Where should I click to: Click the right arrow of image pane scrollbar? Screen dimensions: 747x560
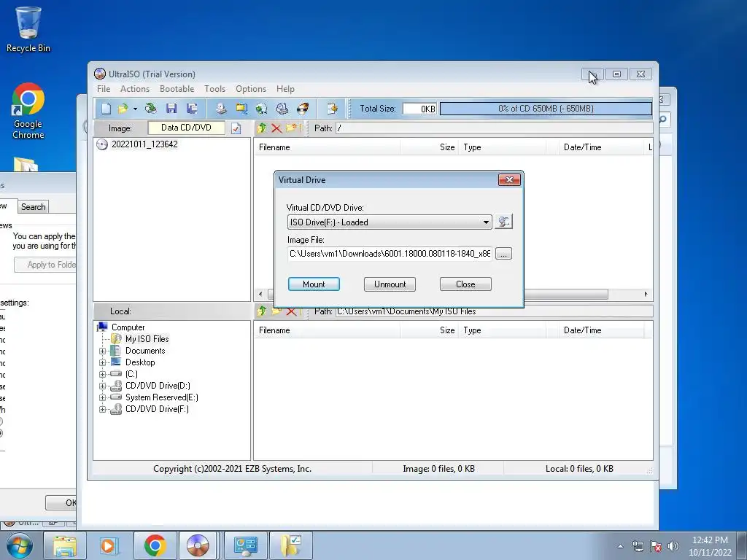[x=646, y=295]
